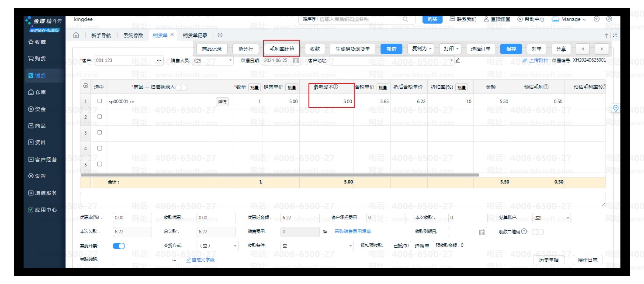Viewport: 644px width, 284px height.
Task: Click the home icon tab
Action: tap(76, 35)
